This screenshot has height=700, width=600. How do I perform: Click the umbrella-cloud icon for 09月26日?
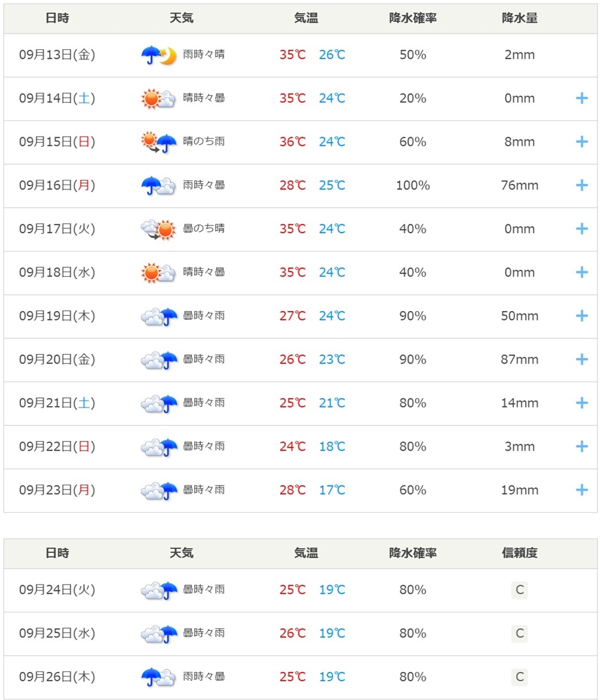158,677
